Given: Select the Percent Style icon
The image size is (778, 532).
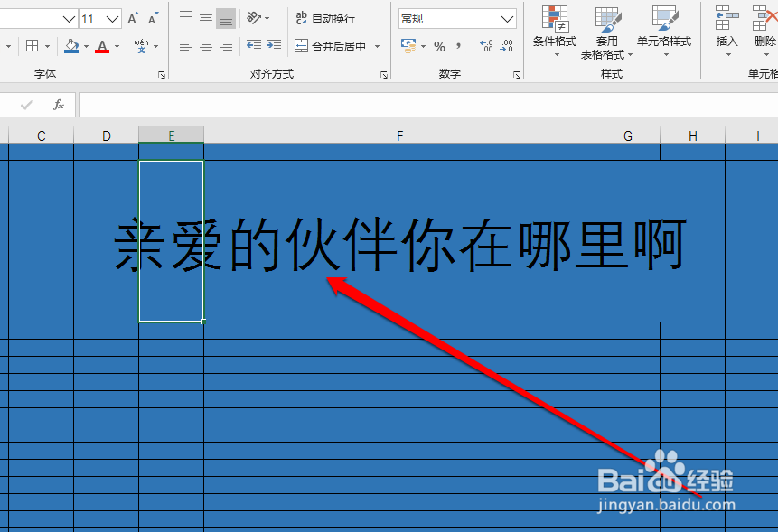Looking at the screenshot, I should pyautogui.click(x=440, y=45).
